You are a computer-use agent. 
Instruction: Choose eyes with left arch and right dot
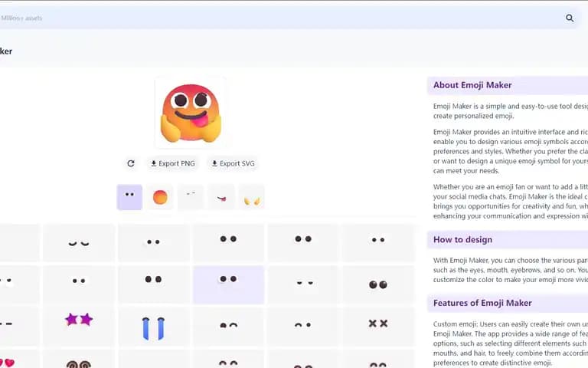303,325
